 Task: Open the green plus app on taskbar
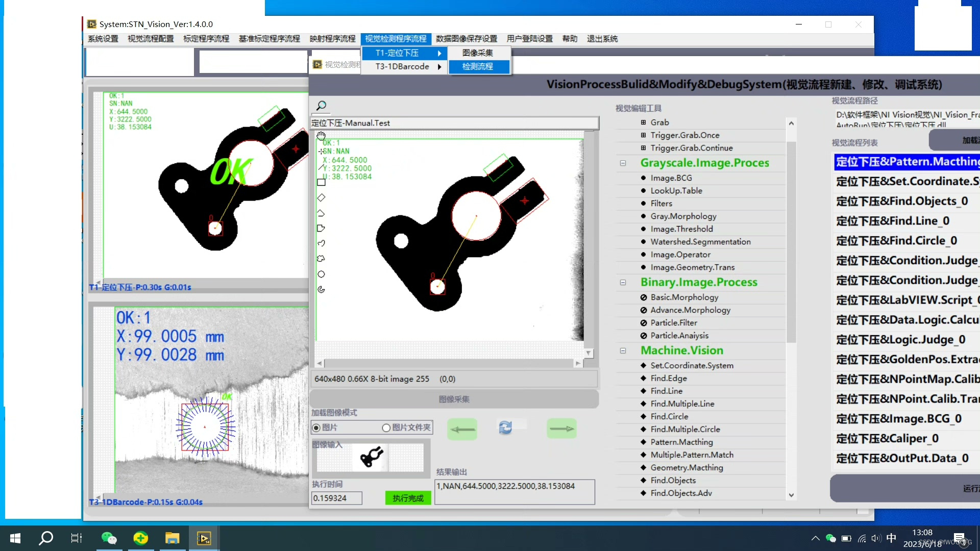(x=140, y=538)
